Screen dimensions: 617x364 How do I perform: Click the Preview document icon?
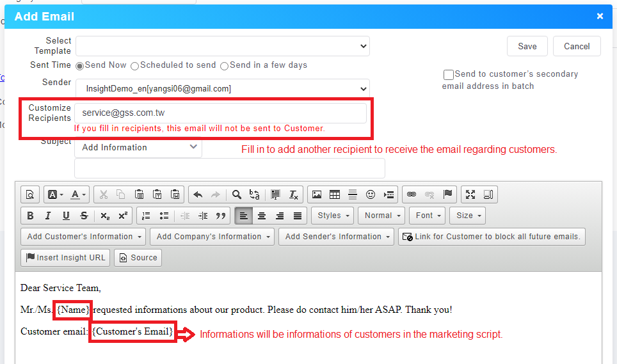tap(30, 194)
